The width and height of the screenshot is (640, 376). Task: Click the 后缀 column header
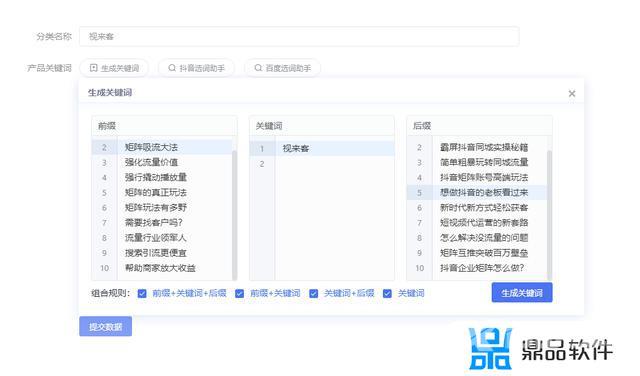click(x=480, y=126)
